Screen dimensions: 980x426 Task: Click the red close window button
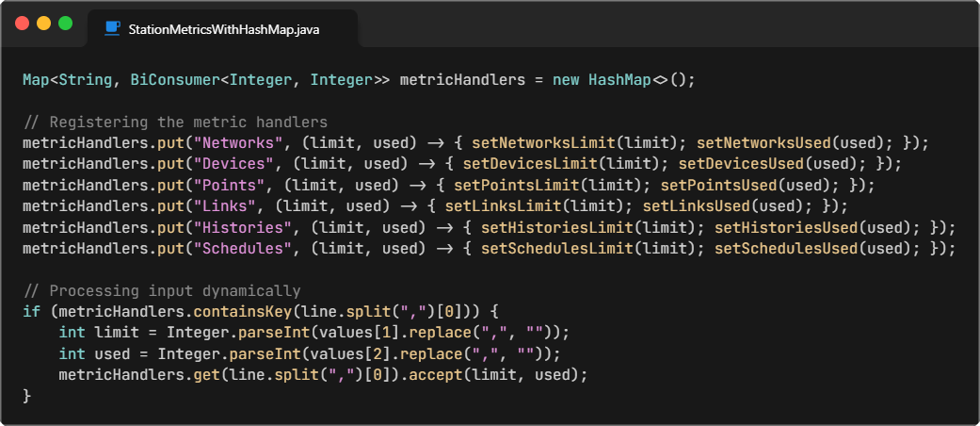point(22,23)
